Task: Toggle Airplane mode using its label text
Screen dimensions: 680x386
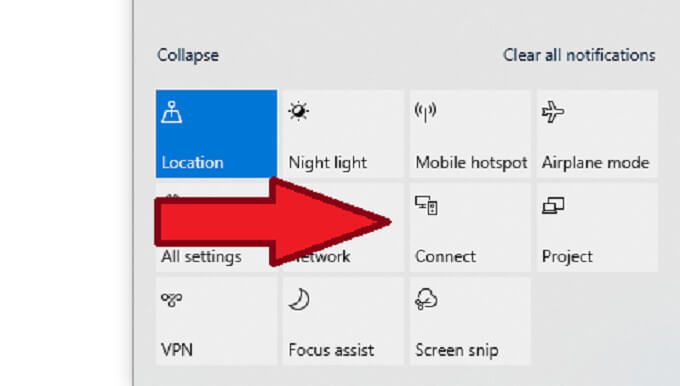Action: coord(595,163)
